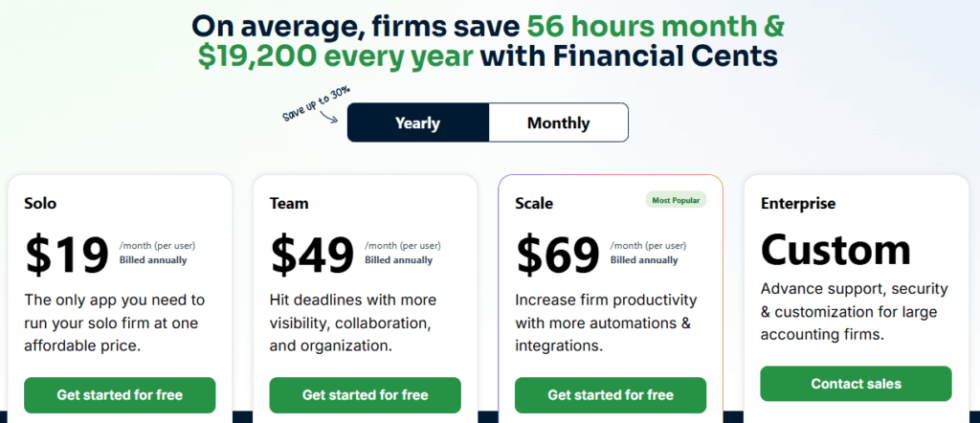Select the Enterprise plan title
The image size is (980, 423).
798,204
